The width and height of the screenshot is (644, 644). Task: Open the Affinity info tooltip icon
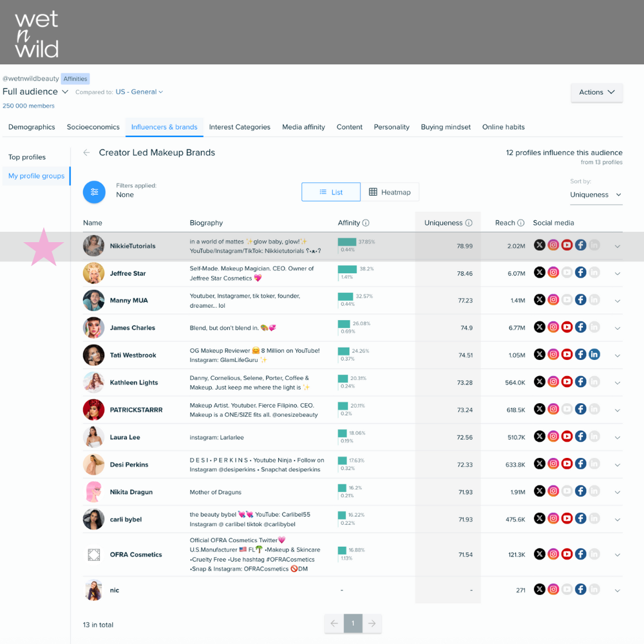click(x=366, y=223)
